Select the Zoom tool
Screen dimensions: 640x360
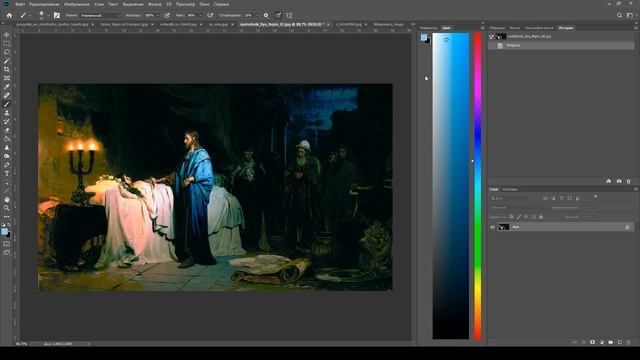[7, 208]
